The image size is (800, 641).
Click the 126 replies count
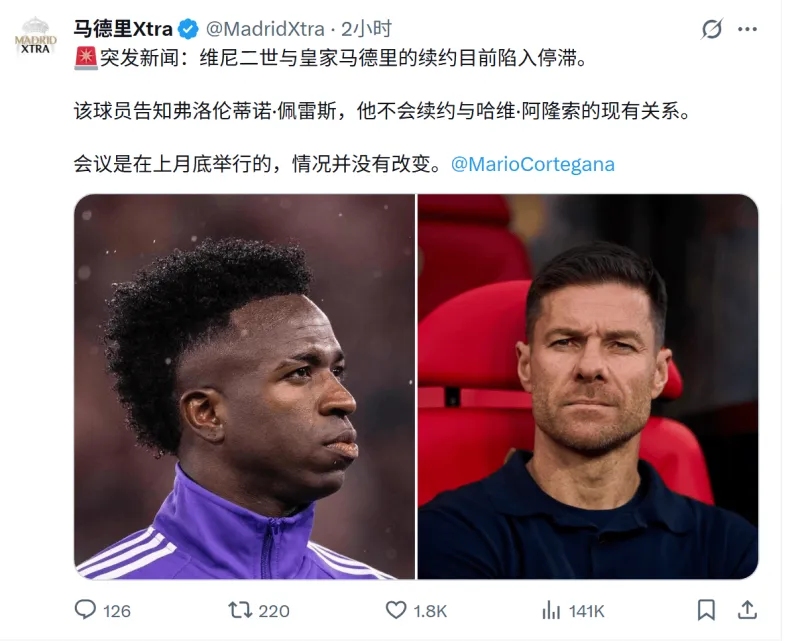click(x=117, y=611)
